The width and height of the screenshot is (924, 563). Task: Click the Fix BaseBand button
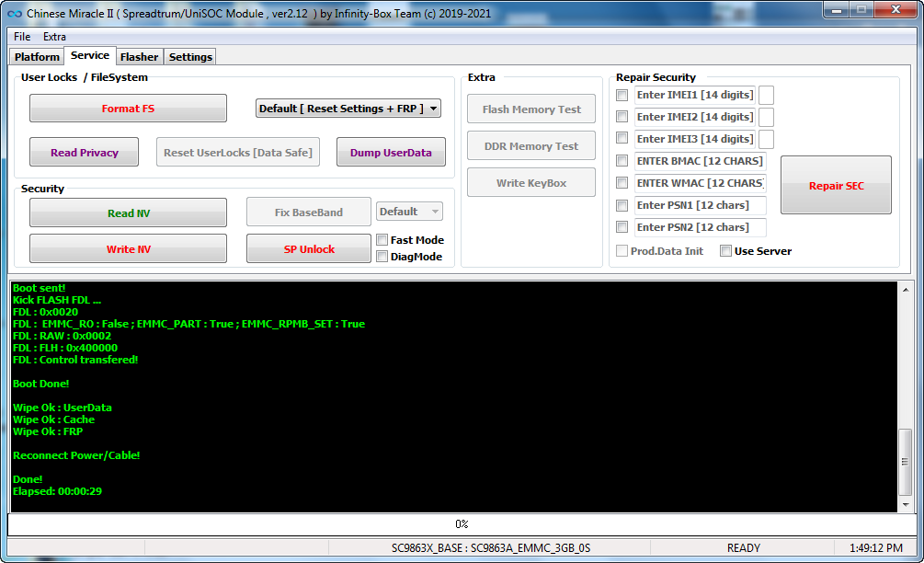click(309, 213)
